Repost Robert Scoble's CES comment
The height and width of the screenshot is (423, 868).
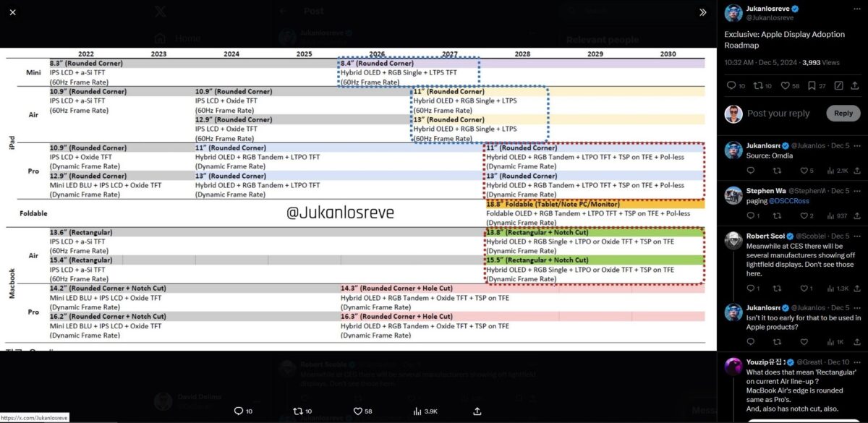(x=778, y=289)
